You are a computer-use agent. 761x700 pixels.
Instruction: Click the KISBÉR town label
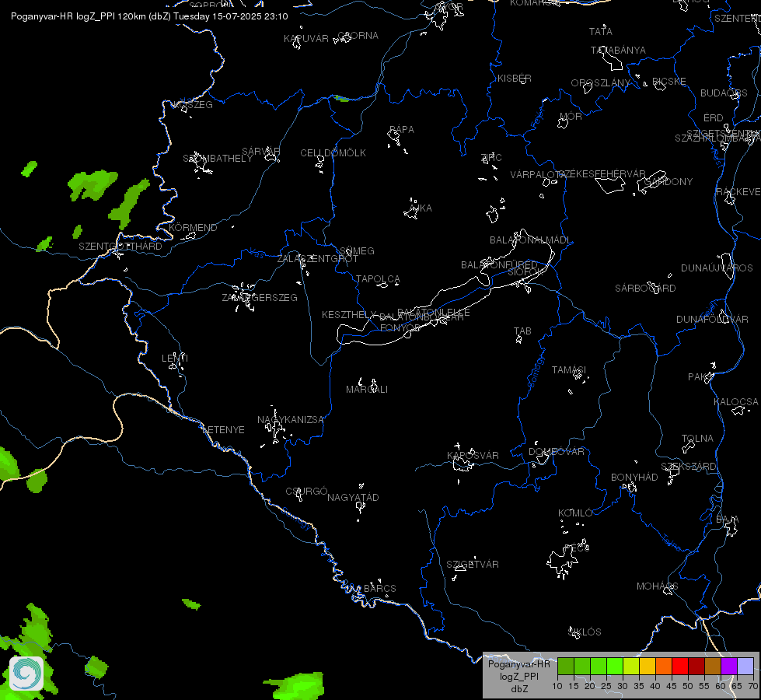point(515,79)
